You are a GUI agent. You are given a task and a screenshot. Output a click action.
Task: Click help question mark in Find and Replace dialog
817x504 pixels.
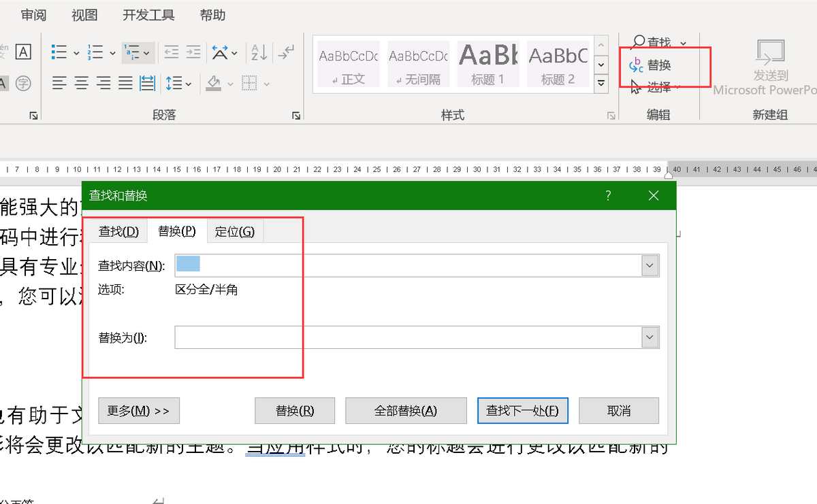(x=609, y=196)
